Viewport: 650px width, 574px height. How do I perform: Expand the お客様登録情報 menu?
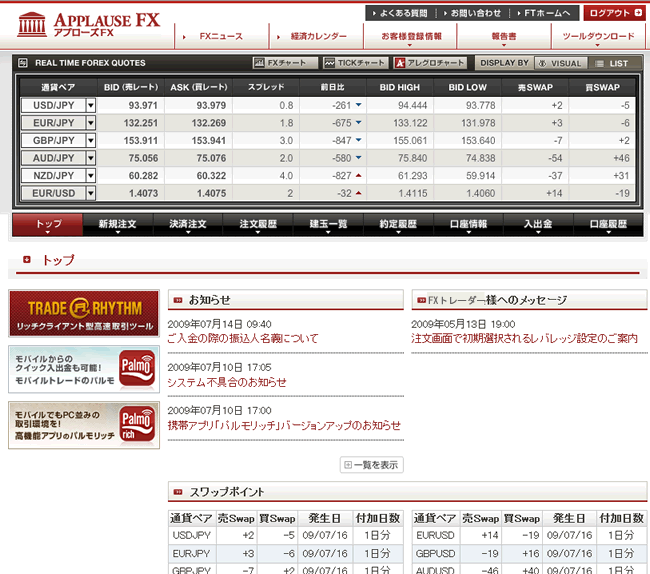[x=410, y=36]
